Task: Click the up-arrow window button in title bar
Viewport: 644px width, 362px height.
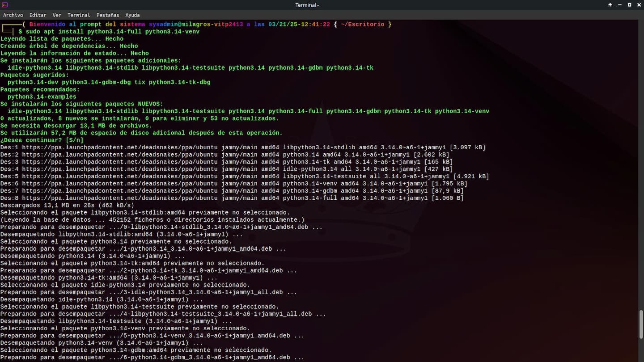Action: 610,5
